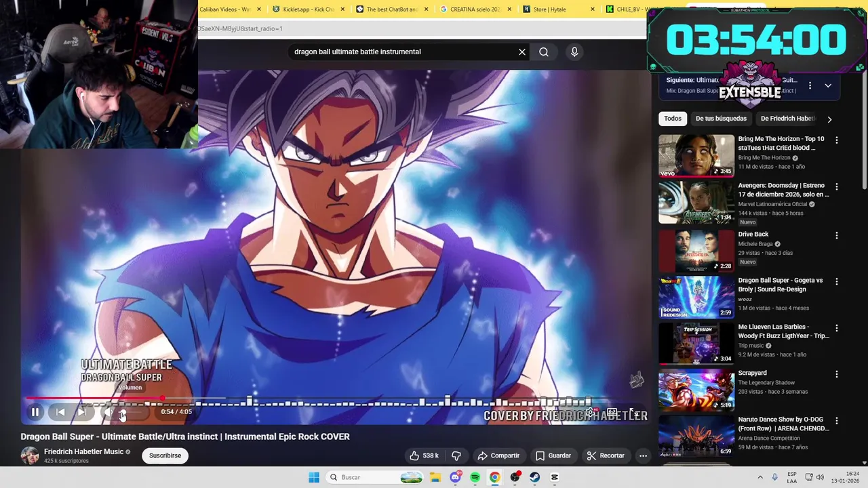Viewport: 868px width, 488px height.
Task: Click Friedrich Habetler channel avatar
Action: tap(30, 455)
